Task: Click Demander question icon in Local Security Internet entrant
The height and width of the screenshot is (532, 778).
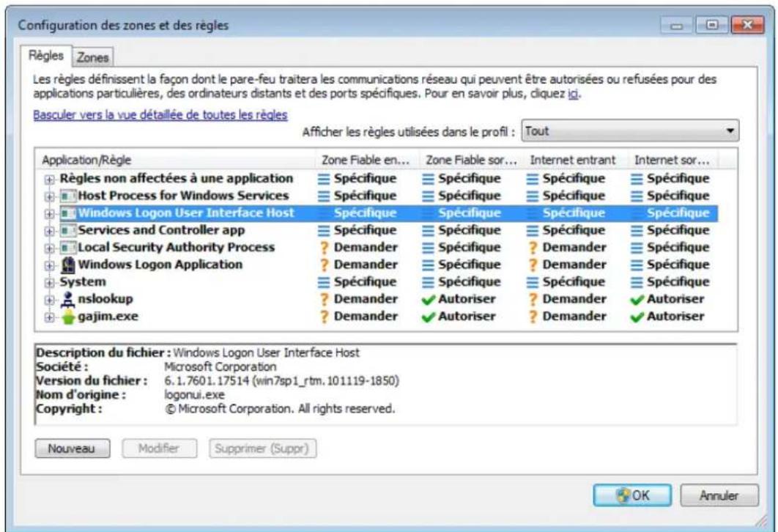Action: click(533, 248)
